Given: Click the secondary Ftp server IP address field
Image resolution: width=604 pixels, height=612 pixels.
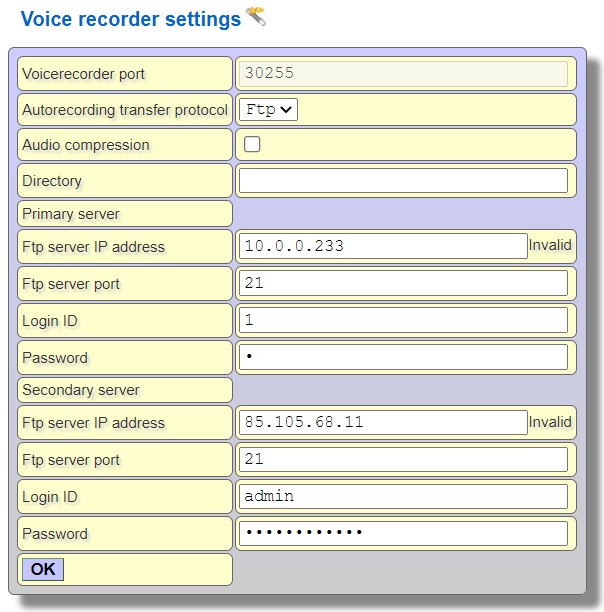Looking at the screenshot, I should click(x=382, y=422).
